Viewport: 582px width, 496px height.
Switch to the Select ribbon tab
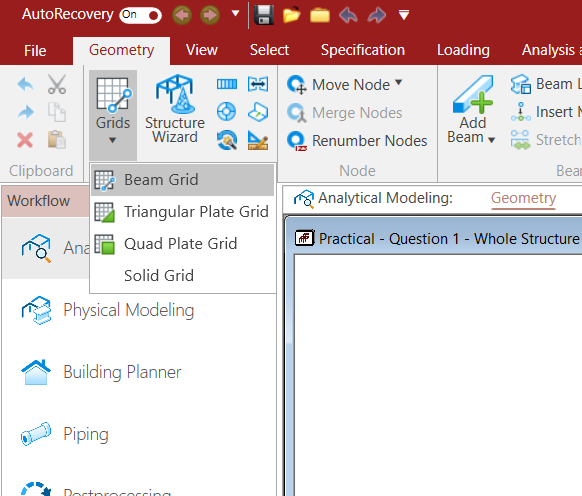(x=269, y=50)
